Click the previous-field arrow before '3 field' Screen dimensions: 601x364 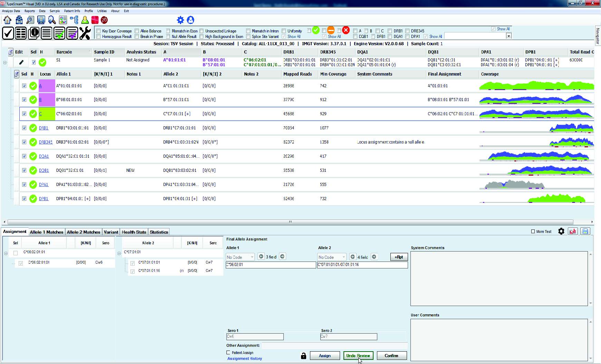coord(261,257)
